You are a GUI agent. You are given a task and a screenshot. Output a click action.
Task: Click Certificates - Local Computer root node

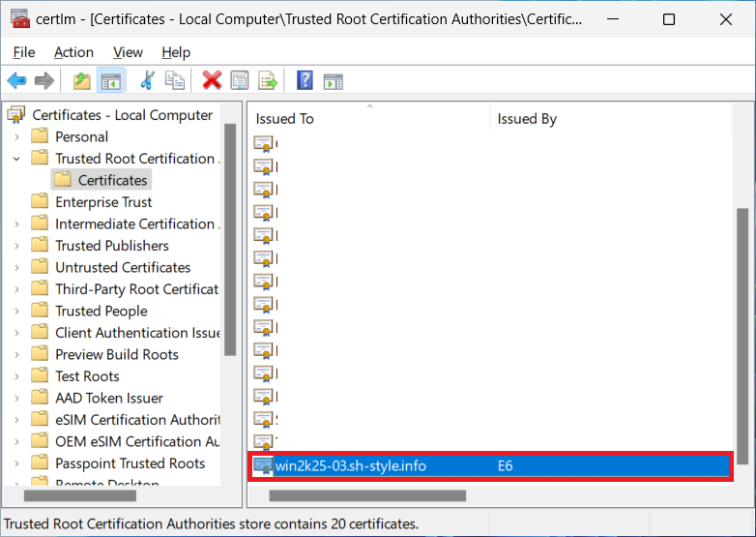(122, 115)
